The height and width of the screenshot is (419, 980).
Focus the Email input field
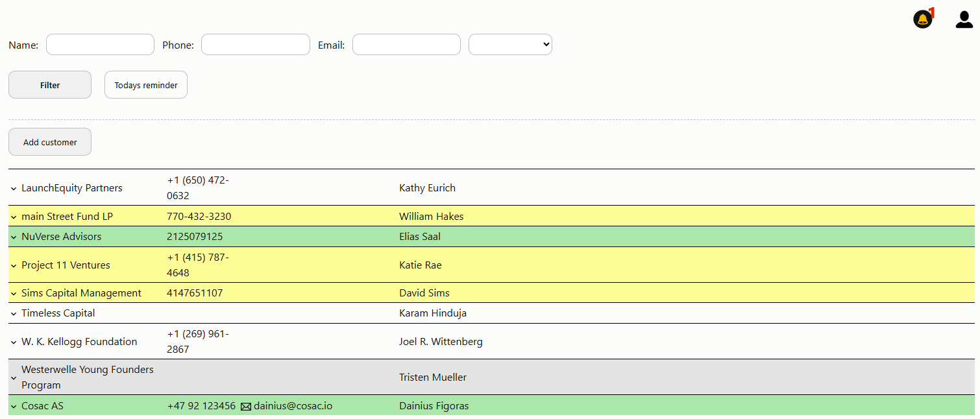pos(406,45)
